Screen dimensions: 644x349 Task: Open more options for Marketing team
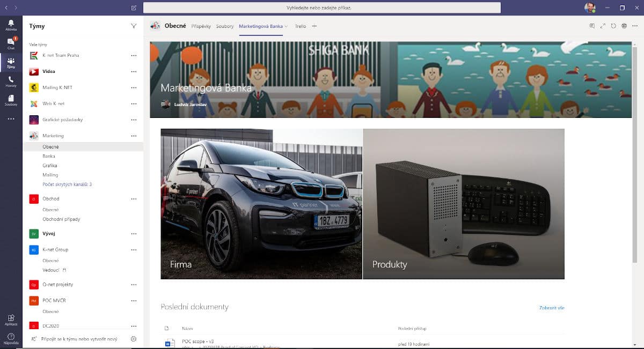tap(134, 136)
